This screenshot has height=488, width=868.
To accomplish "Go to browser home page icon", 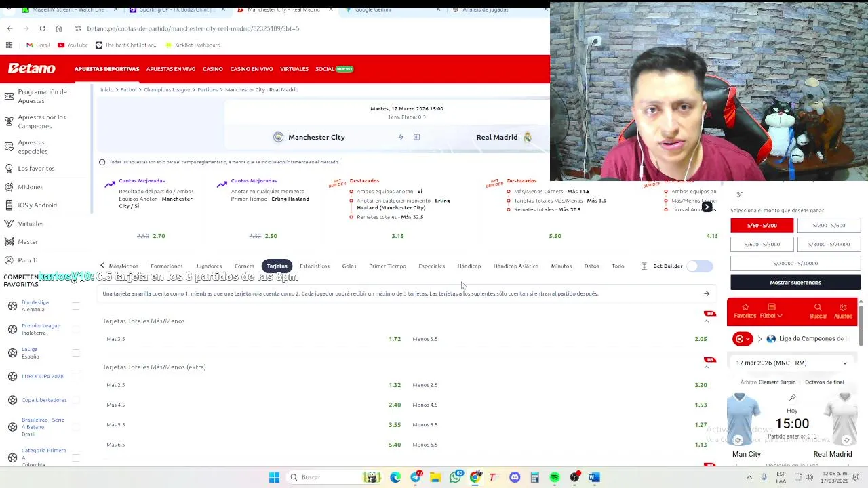I will pyautogui.click(x=59, y=28).
